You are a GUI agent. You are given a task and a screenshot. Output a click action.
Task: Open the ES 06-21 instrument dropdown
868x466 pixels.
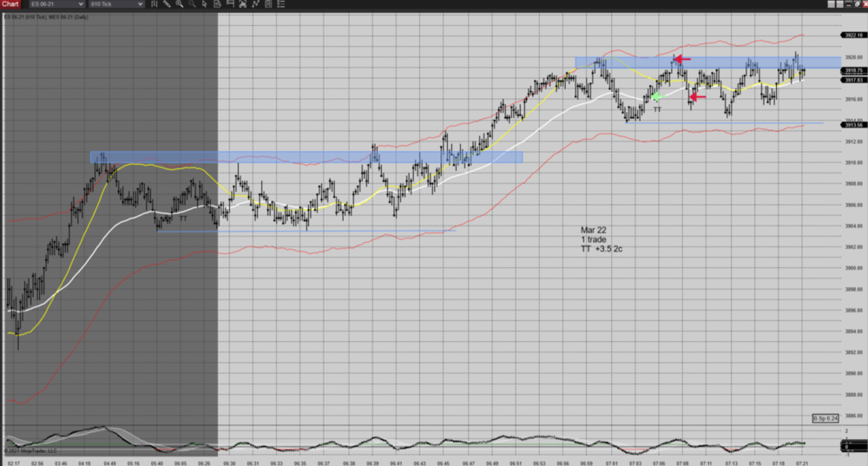pos(57,4)
